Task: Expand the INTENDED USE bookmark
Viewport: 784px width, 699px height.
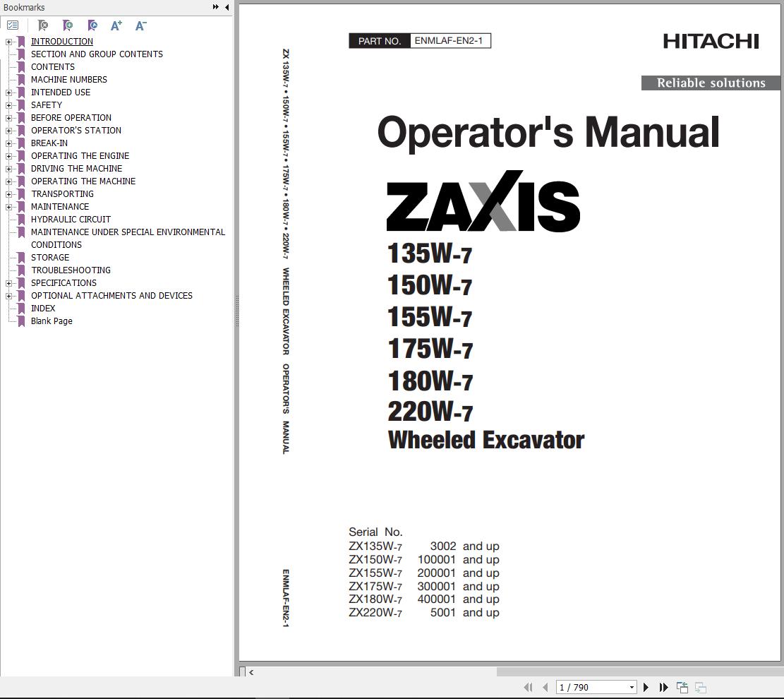Action: (x=8, y=92)
